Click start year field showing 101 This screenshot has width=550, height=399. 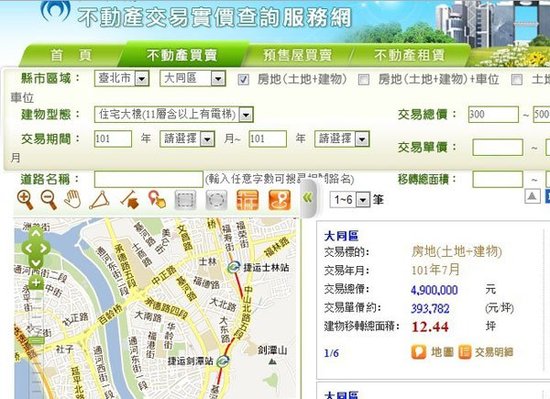[x=113, y=139]
